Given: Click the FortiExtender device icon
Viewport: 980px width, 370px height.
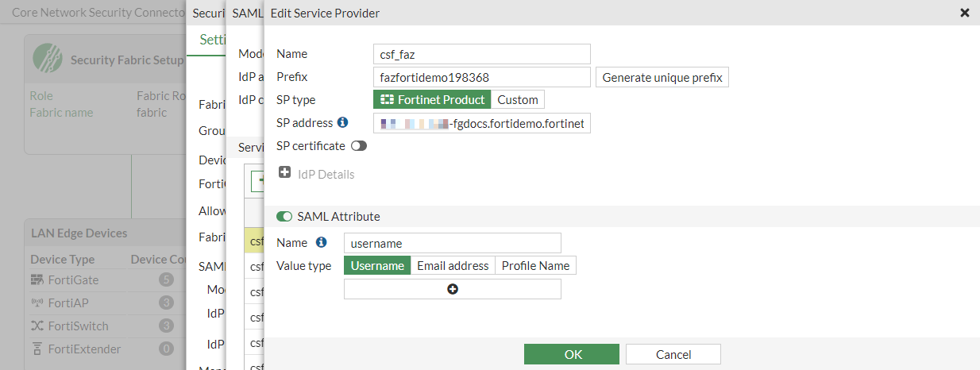Looking at the screenshot, I should (37, 349).
